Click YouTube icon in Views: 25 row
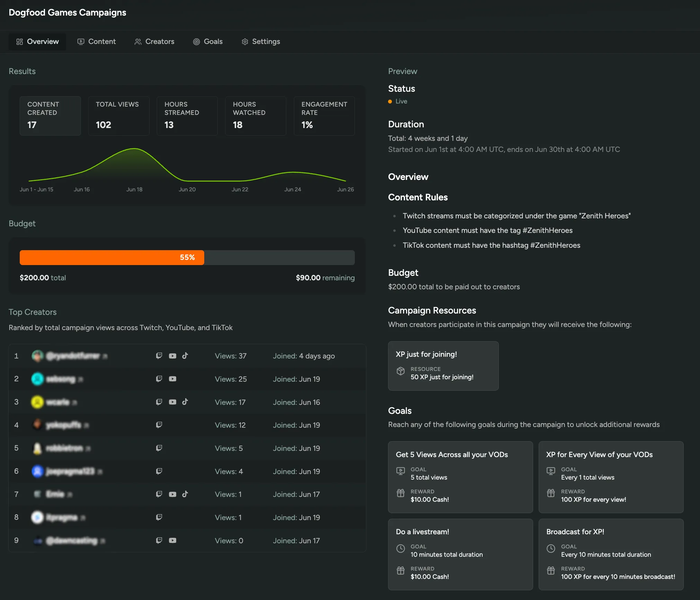This screenshot has height=600, width=700. pos(172,379)
